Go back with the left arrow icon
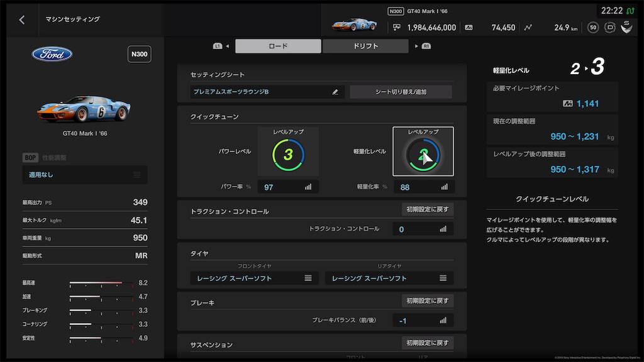 click(22, 19)
